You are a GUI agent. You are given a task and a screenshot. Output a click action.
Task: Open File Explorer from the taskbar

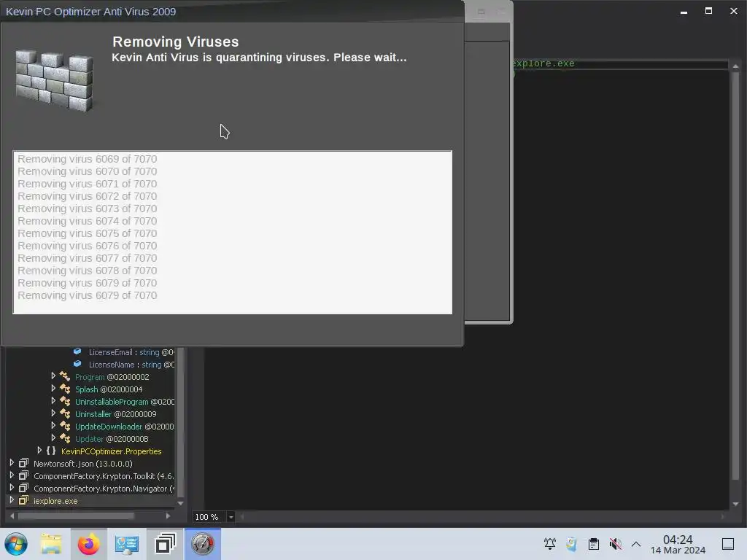pyautogui.click(x=51, y=544)
